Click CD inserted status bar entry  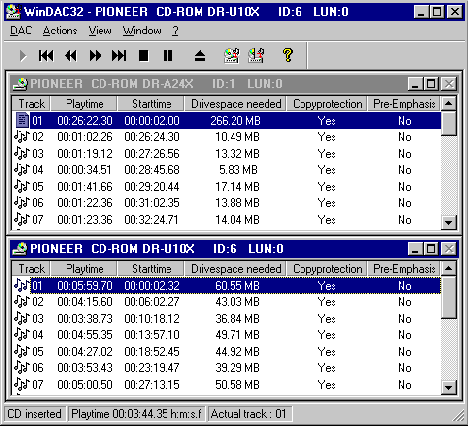coord(35,414)
